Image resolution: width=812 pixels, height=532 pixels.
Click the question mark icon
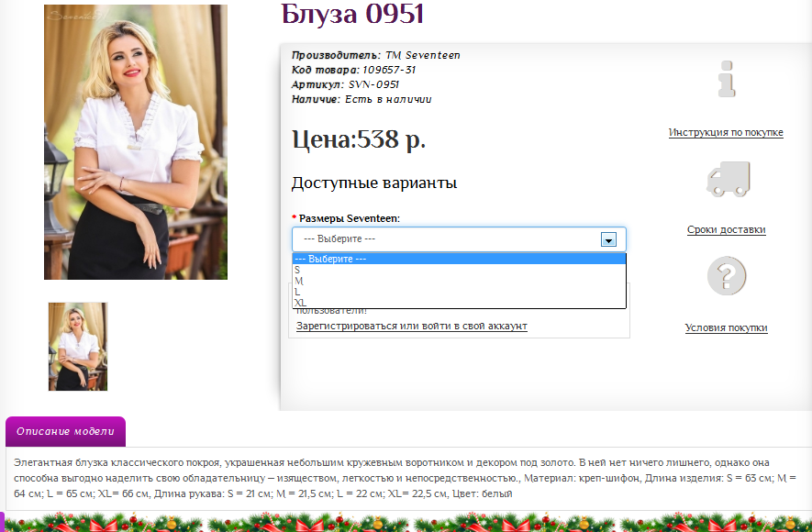(x=727, y=276)
